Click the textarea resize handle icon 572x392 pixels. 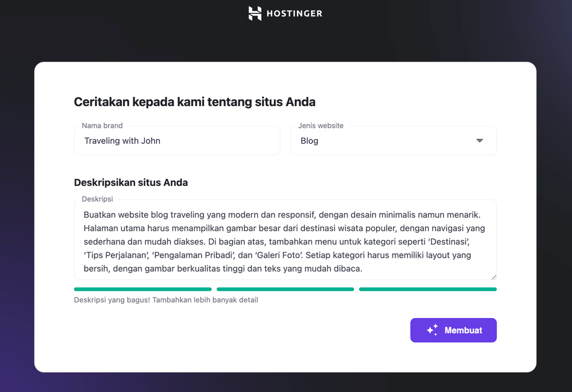click(492, 277)
